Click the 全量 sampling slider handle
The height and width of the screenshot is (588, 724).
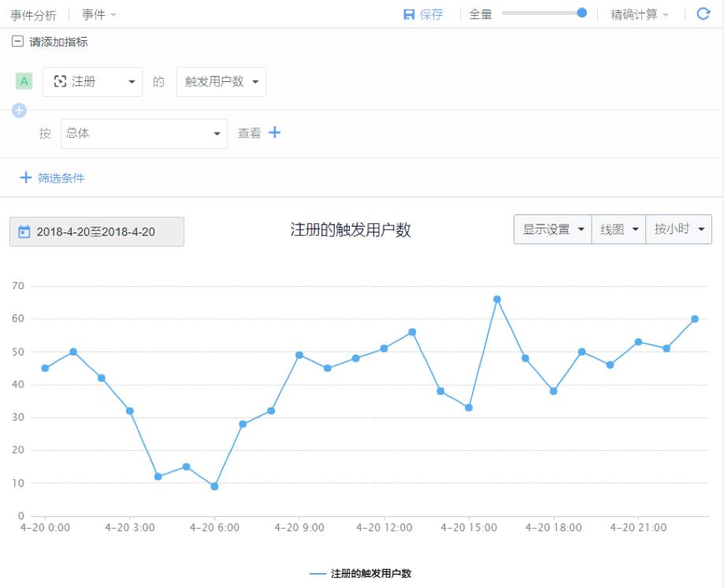tap(581, 13)
